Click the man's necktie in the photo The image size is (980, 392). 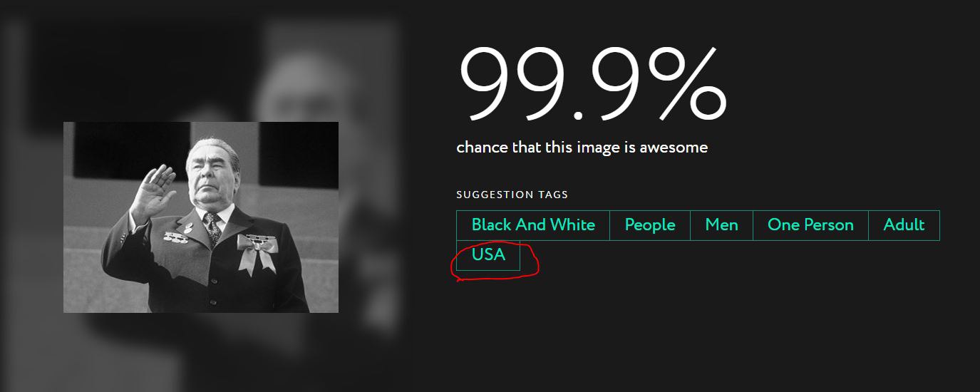[213, 228]
